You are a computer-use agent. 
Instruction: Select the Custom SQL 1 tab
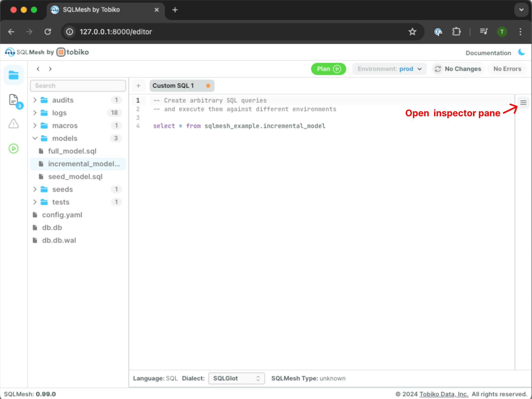(173, 86)
